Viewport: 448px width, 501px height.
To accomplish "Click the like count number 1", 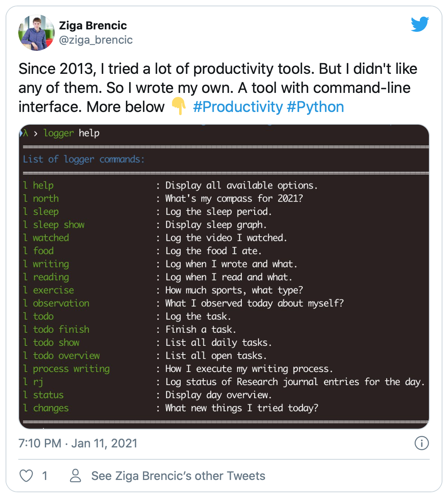I will (x=45, y=476).
